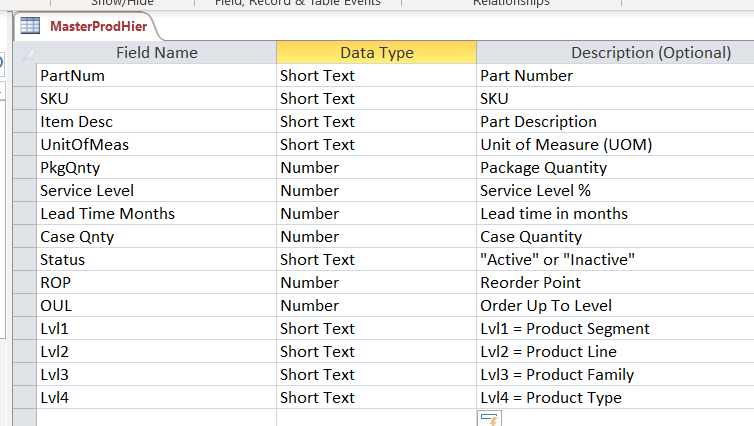This screenshot has height=426, width=754.
Task: Click the Lead Time Months field name
Action: click(x=156, y=213)
